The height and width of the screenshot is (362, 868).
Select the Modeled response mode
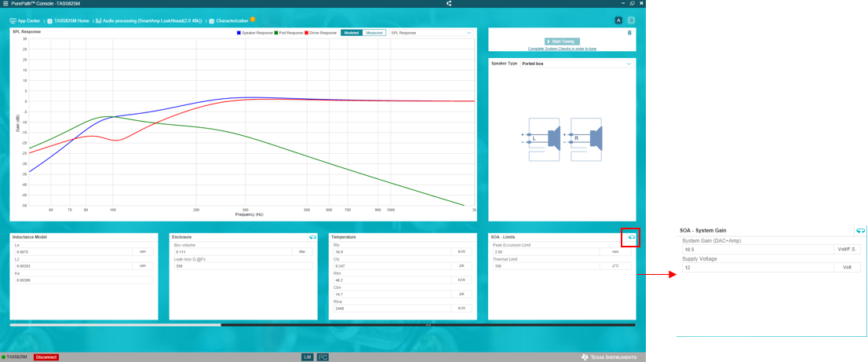pos(352,33)
